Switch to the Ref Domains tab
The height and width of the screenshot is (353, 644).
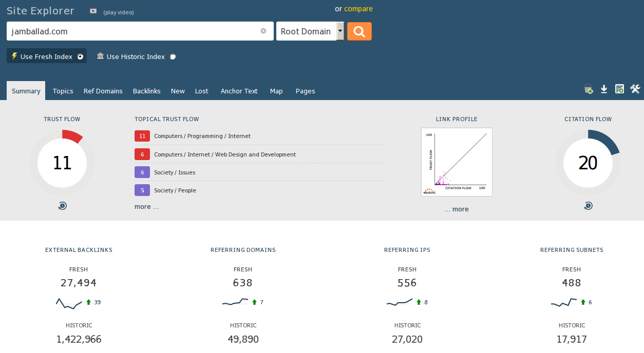[103, 91]
